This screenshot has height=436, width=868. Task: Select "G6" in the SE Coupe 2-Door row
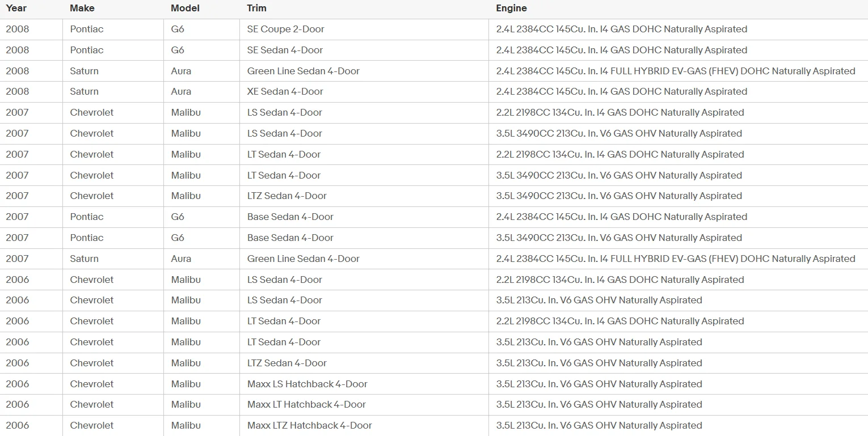pos(178,29)
